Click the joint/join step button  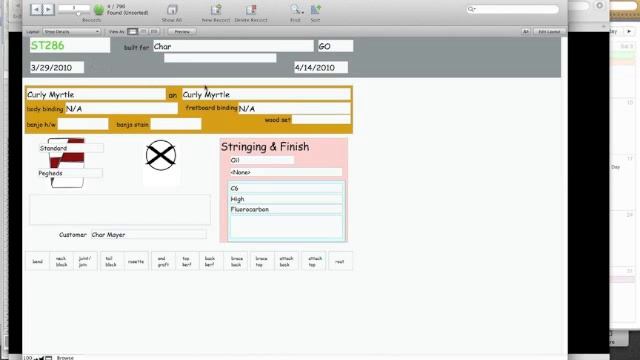click(85, 261)
